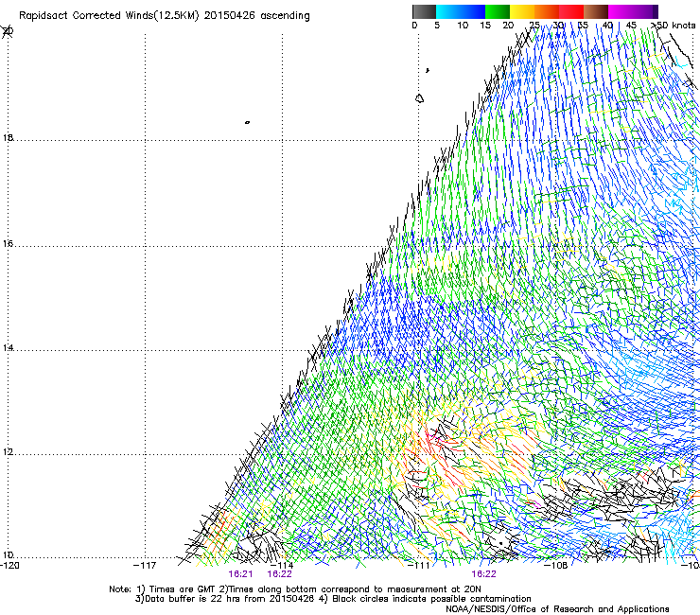Viewport: 700px width, 615px height.
Task: Click the 'Black circles indicate possible contamination' note
Action: pyautogui.click(x=431, y=599)
